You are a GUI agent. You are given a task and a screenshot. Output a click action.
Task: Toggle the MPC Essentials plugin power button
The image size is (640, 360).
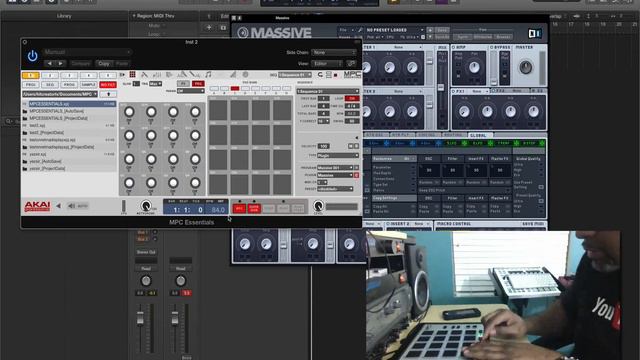coord(32,56)
